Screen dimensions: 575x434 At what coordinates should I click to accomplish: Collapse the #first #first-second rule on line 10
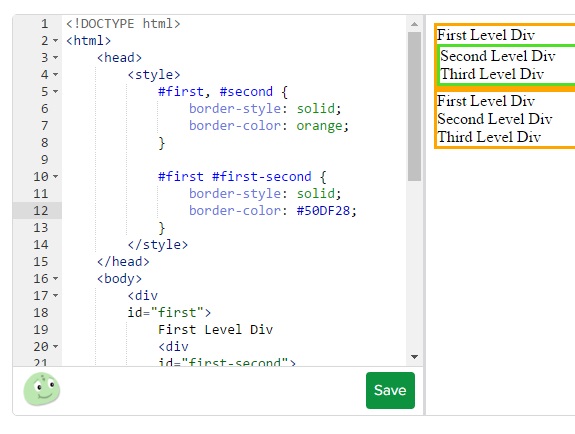[55, 176]
